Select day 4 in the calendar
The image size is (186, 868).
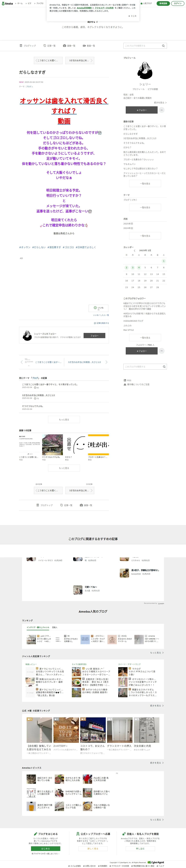point(139,268)
